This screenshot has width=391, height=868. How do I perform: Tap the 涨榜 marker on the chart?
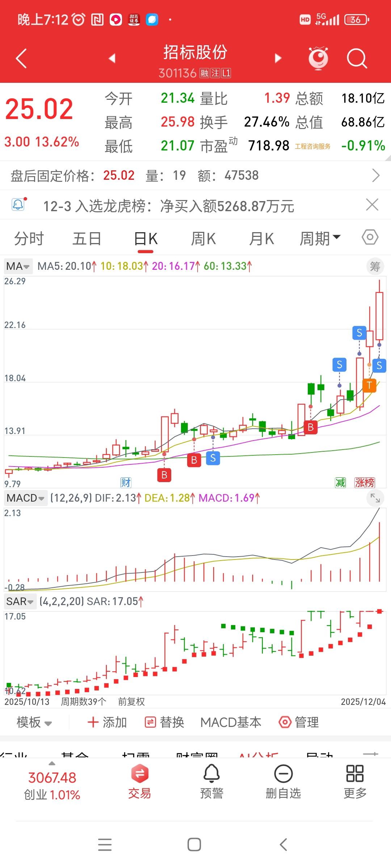click(x=365, y=482)
